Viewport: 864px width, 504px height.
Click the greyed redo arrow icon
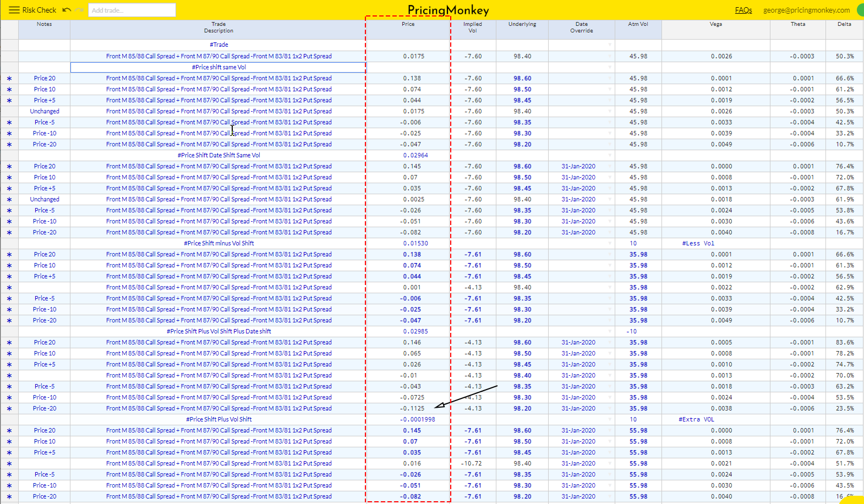point(79,10)
